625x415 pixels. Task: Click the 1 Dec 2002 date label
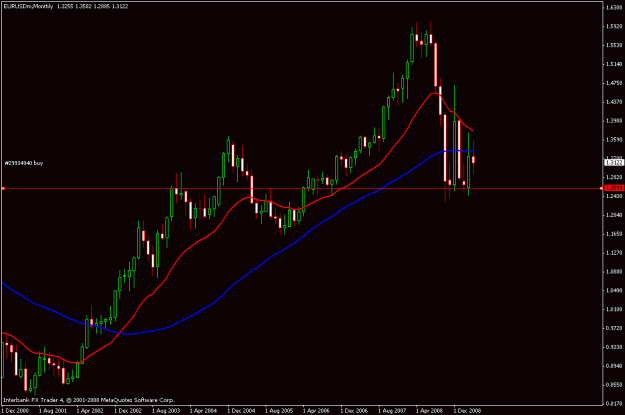click(128, 411)
